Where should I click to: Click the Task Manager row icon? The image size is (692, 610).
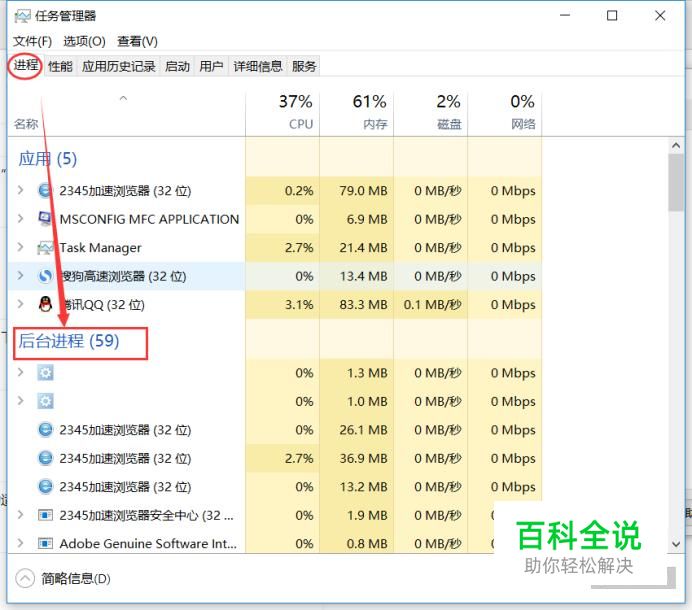(x=45, y=248)
